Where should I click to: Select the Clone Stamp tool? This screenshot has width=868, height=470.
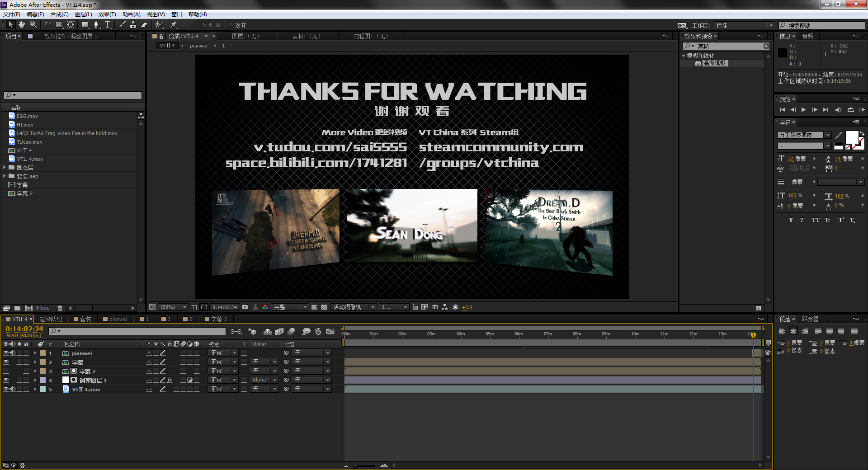coord(133,25)
